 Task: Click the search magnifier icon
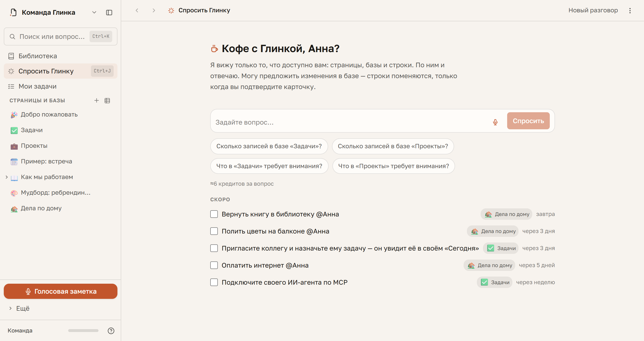point(12,36)
